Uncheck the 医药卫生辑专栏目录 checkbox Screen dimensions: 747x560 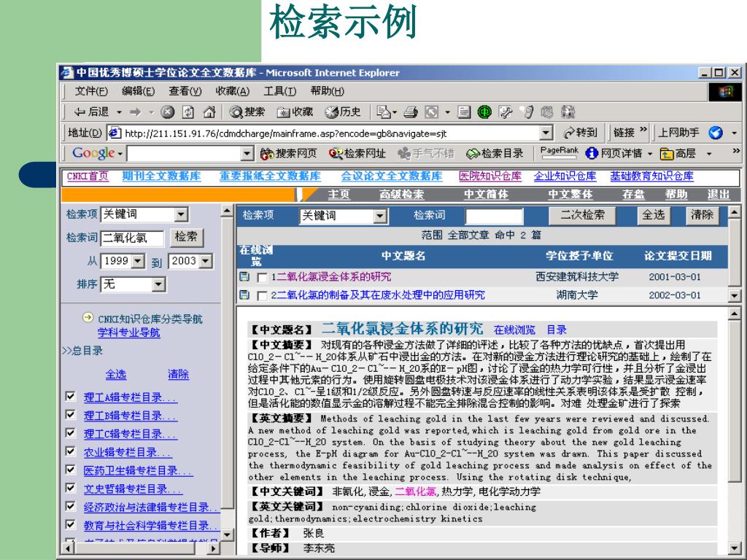click(71, 470)
